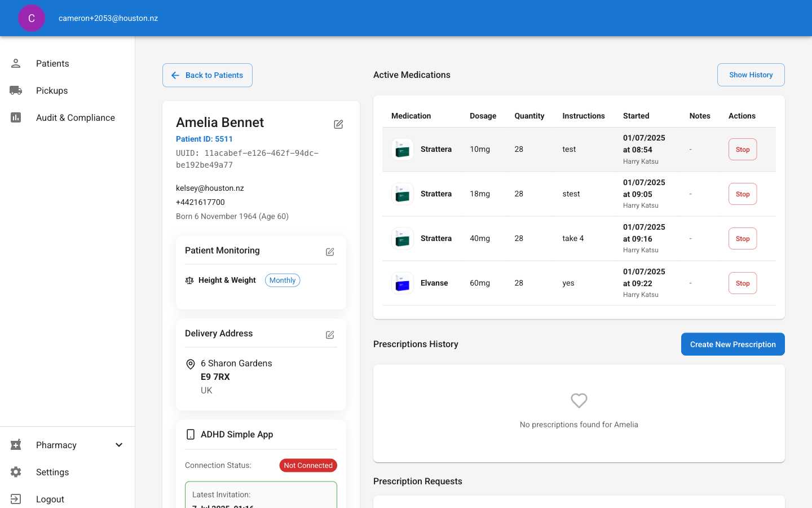Click the ADHD Simple App phone icon
This screenshot has height=508, width=812.
coord(191,435)
